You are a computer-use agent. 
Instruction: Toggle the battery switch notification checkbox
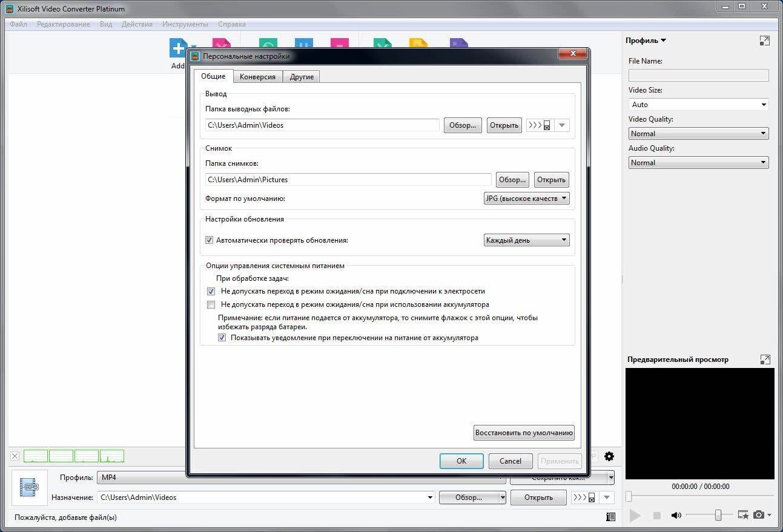(222, 338)
